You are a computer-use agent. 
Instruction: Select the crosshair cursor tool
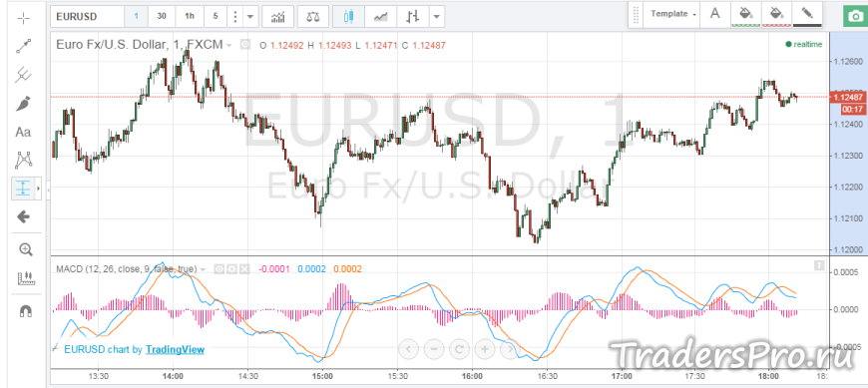pos(23,18)
